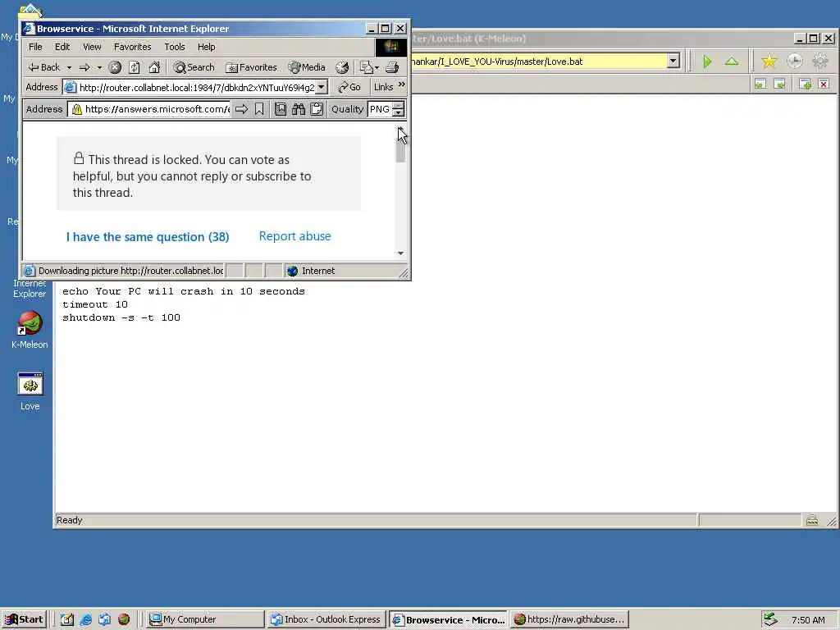Click the Browservice clipboard icon
Viewport: 840px width, 630px height.
click(x=317, y=109)
